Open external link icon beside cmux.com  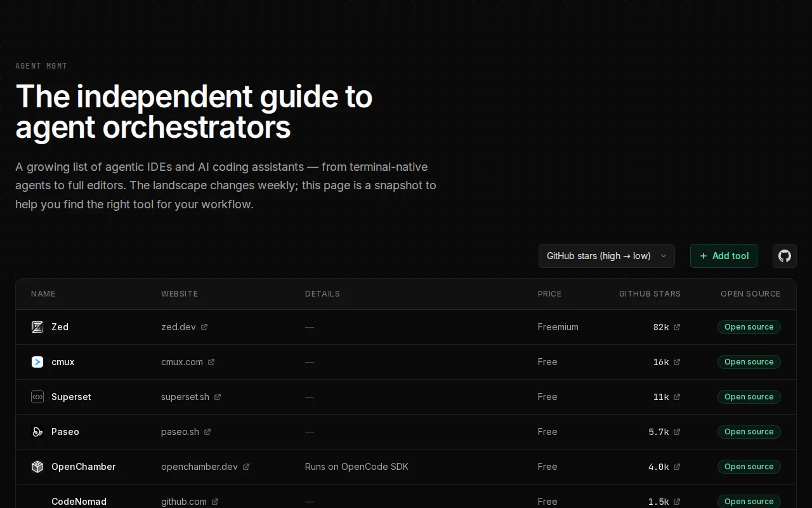(211, 362)
